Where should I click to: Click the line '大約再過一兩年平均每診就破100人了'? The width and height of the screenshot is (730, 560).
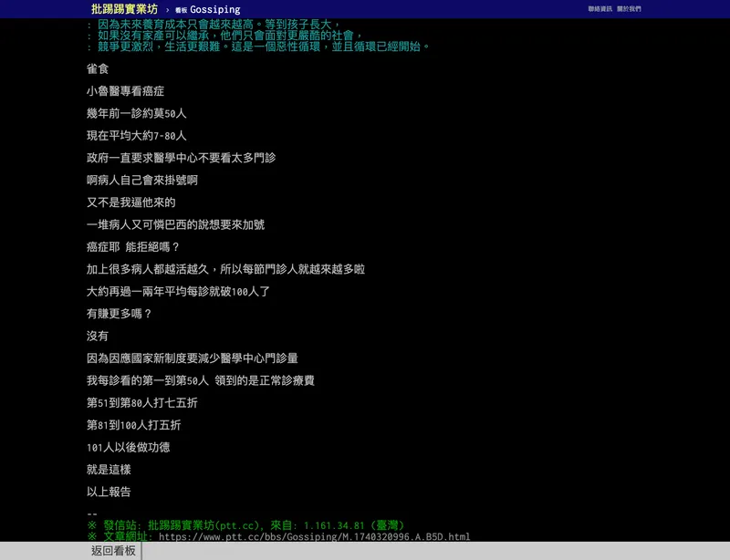(178, 292)
